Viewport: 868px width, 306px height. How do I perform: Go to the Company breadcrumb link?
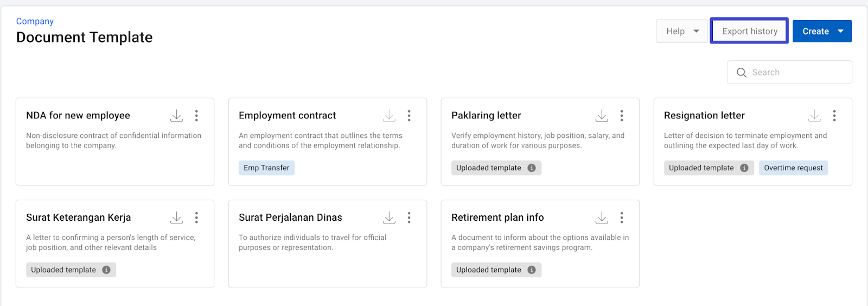tap(35, 21)
